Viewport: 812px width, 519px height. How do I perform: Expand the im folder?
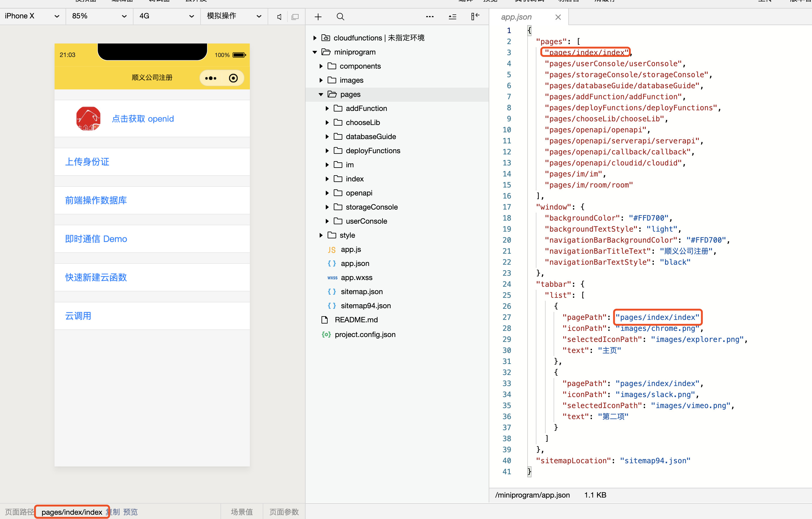327,165
